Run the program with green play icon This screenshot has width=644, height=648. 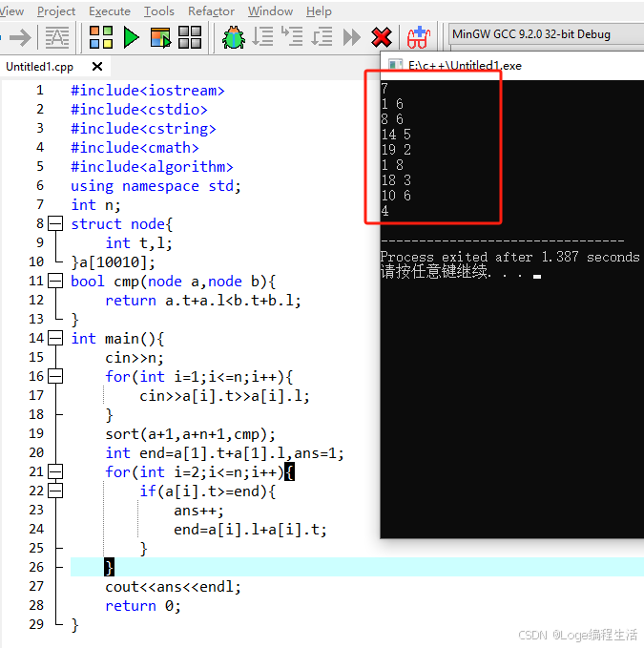click(x=132, y=37)
